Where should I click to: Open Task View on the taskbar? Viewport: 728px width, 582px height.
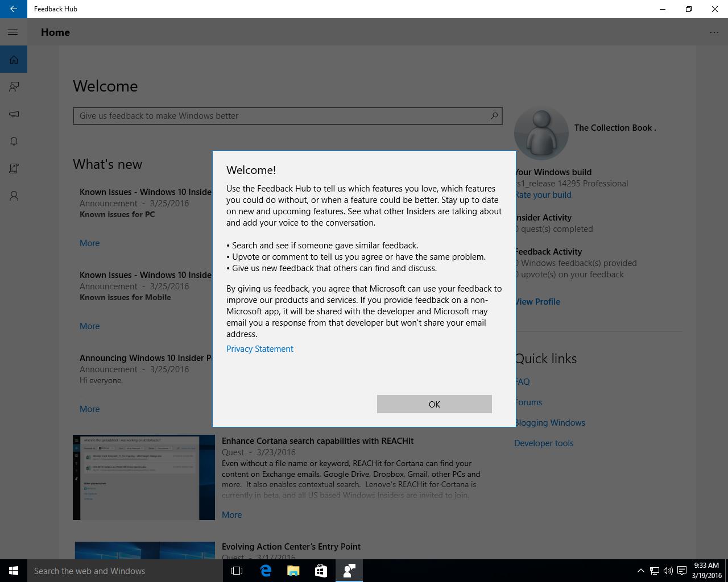click(x=237, y=571)
